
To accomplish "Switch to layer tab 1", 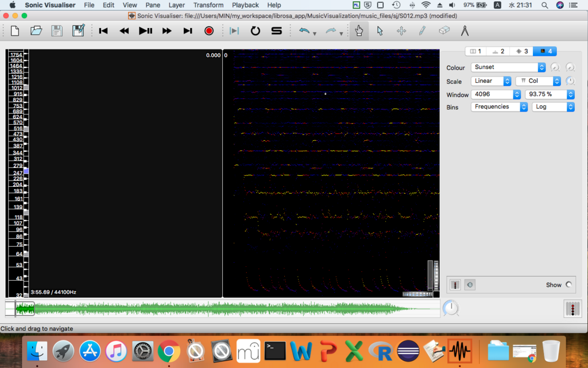I will tap(475, 51).
